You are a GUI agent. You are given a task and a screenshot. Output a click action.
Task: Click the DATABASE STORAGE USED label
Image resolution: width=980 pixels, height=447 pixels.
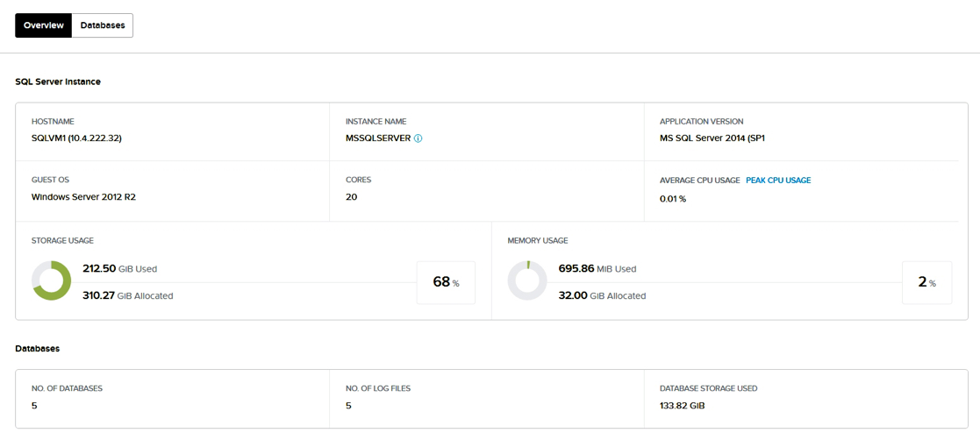point(709,388)
